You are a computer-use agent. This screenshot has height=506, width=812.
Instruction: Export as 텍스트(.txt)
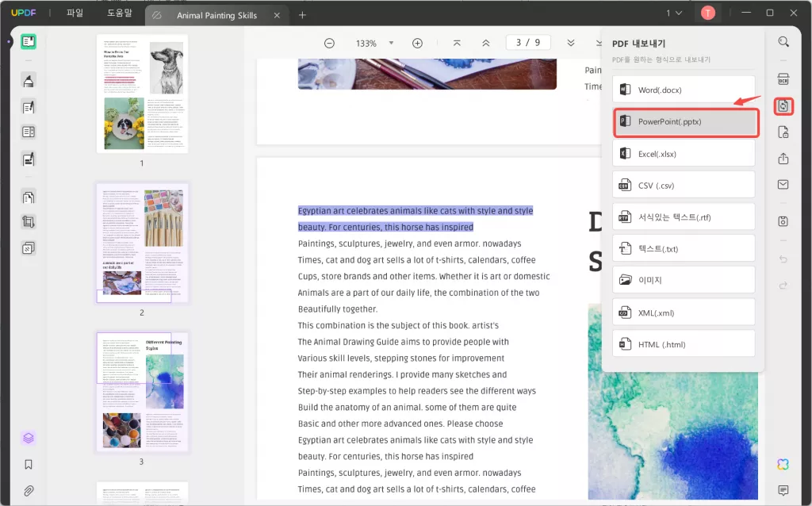click(x=684, y=248)
